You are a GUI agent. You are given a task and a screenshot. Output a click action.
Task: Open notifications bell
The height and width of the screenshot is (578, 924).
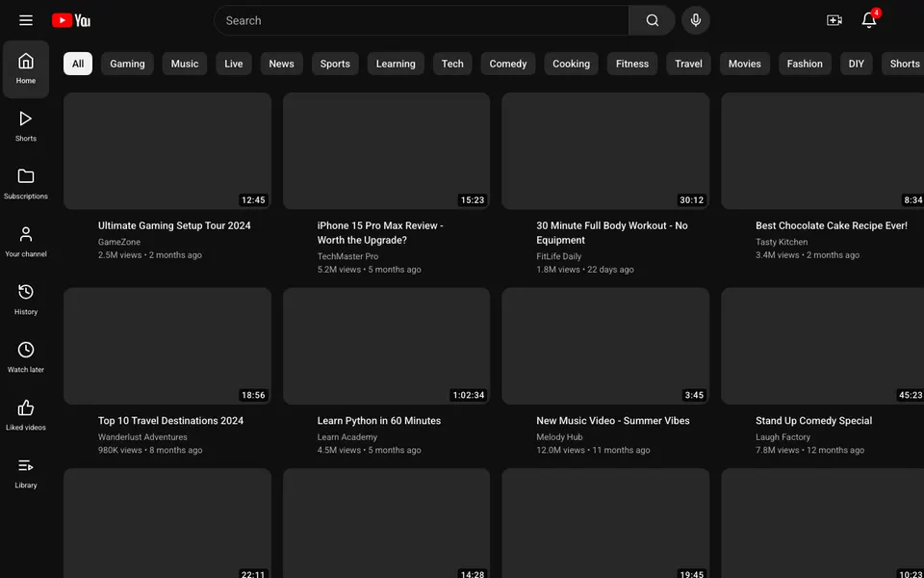[x=869, y=20]
